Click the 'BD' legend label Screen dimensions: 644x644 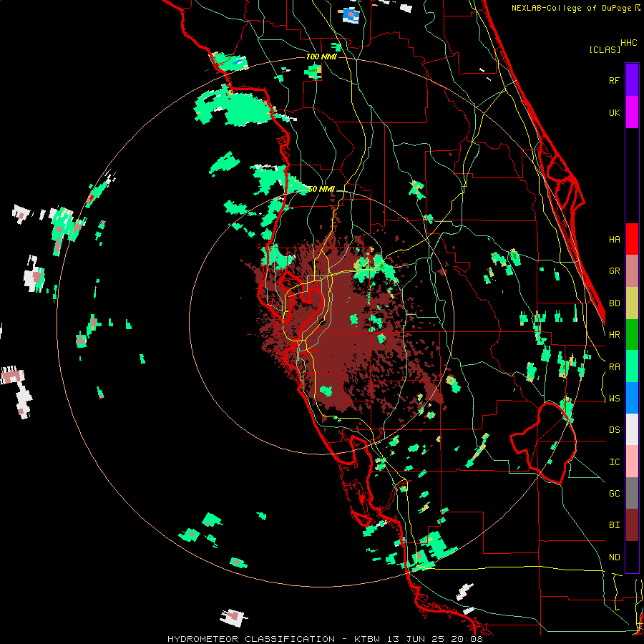click(x=614, y=303)
